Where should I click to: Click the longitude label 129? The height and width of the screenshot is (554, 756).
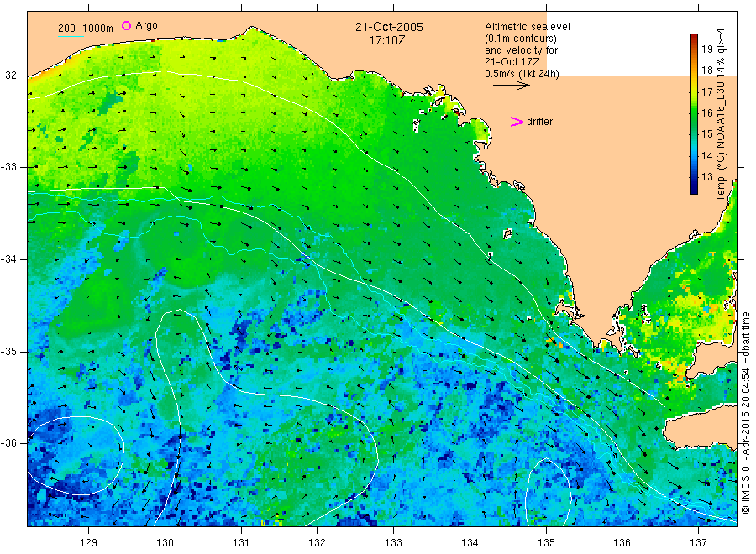[89, 543]
